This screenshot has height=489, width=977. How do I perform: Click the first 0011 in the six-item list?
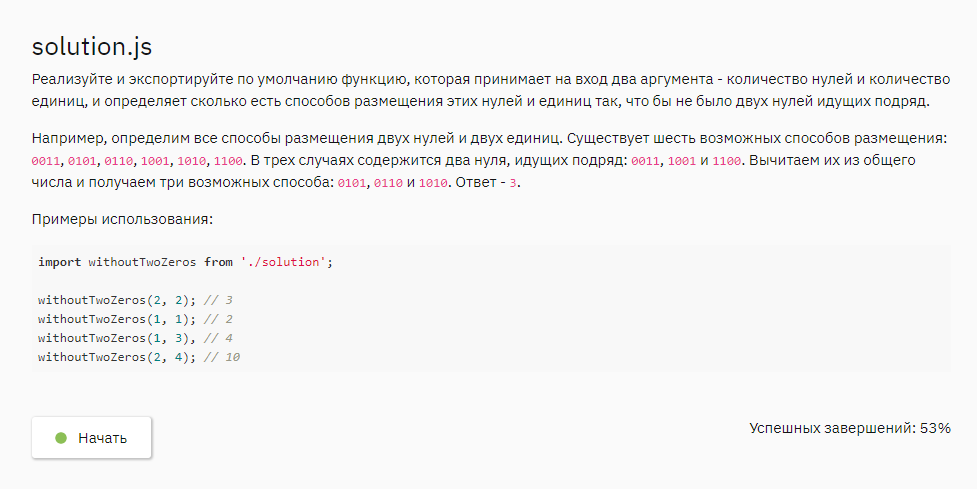tap(46, 161)
